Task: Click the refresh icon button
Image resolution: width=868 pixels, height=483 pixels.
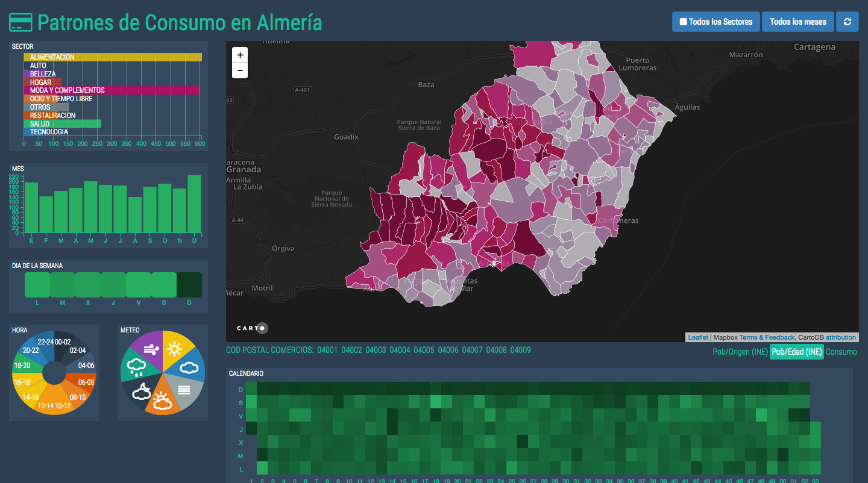Action: tap(848, 22)
